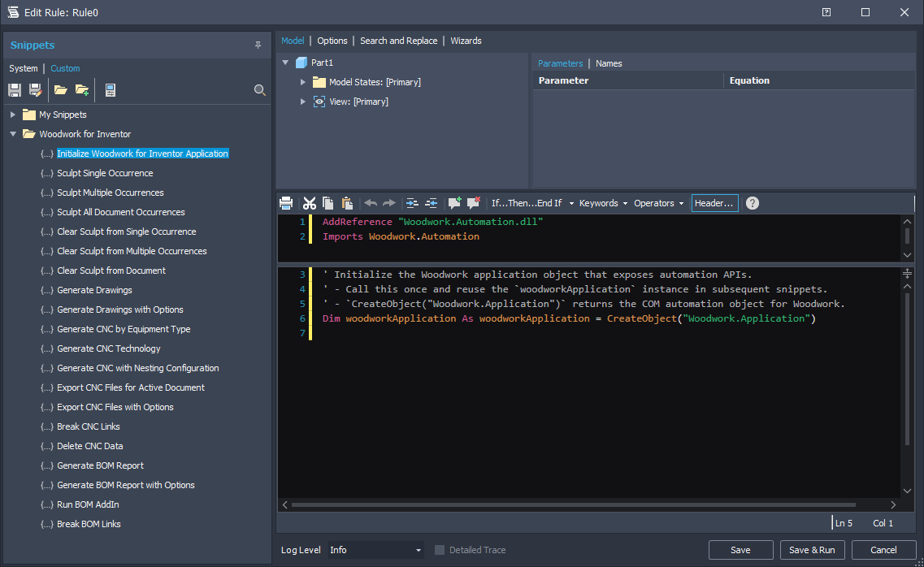The width and height of the screenshot is (924, 567).
Task: Switch to the Options tab
Action: click(332, 41)
